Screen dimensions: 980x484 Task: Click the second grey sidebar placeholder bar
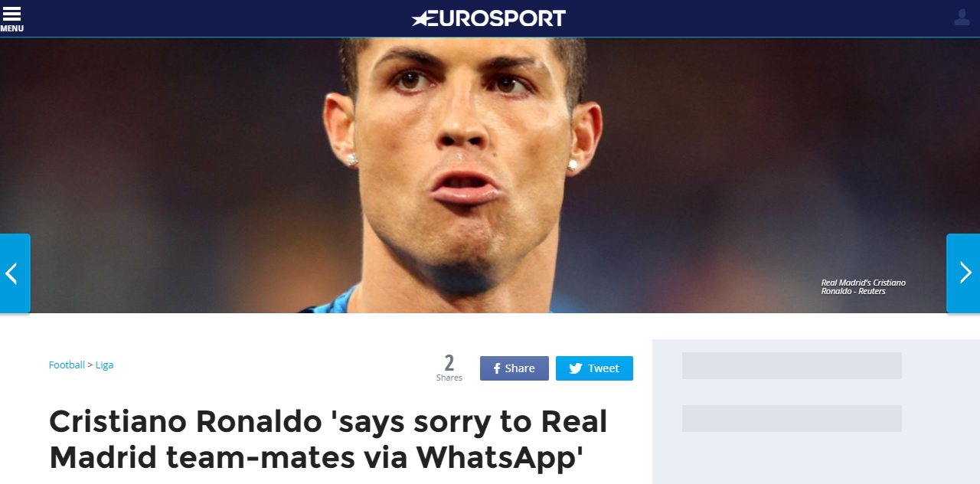click(x=792, y=418)
